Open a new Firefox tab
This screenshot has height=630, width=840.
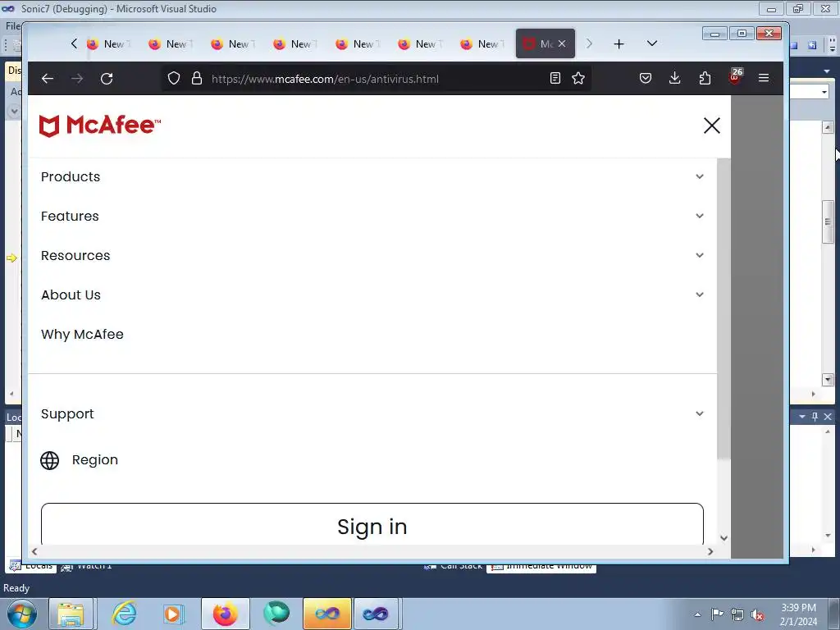coord(619,44)
